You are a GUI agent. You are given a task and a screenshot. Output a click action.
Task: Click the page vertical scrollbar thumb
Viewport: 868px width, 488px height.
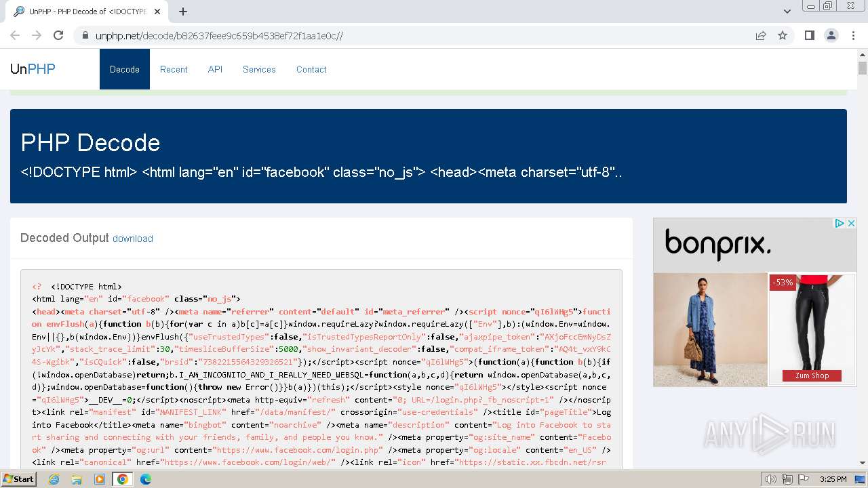tap(862, 68)
